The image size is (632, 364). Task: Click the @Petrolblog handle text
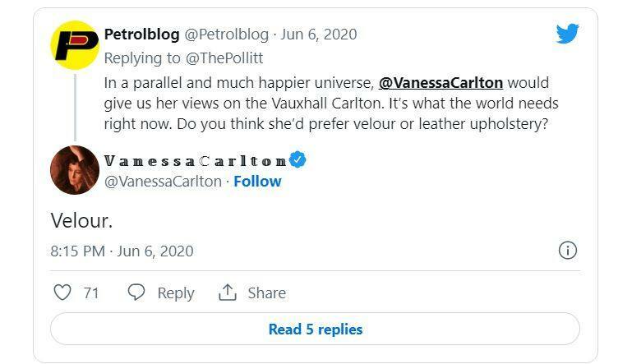pyautogui.click(x=226, y=35)
